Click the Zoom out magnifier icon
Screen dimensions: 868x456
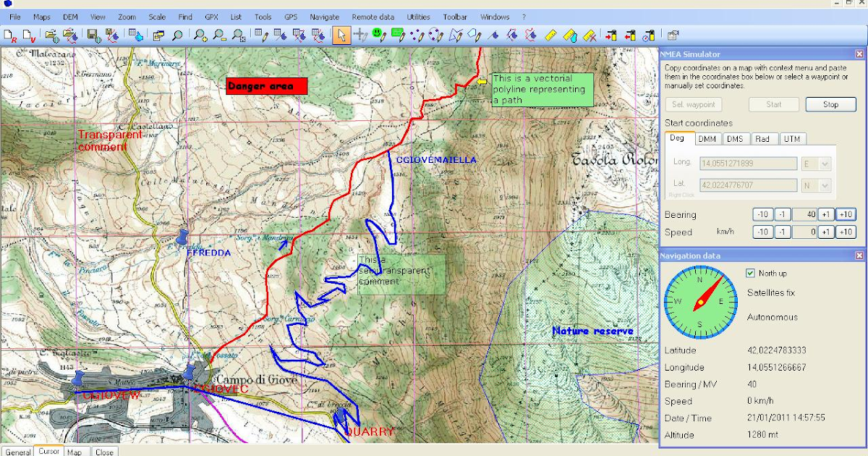[x=219, y=34]
